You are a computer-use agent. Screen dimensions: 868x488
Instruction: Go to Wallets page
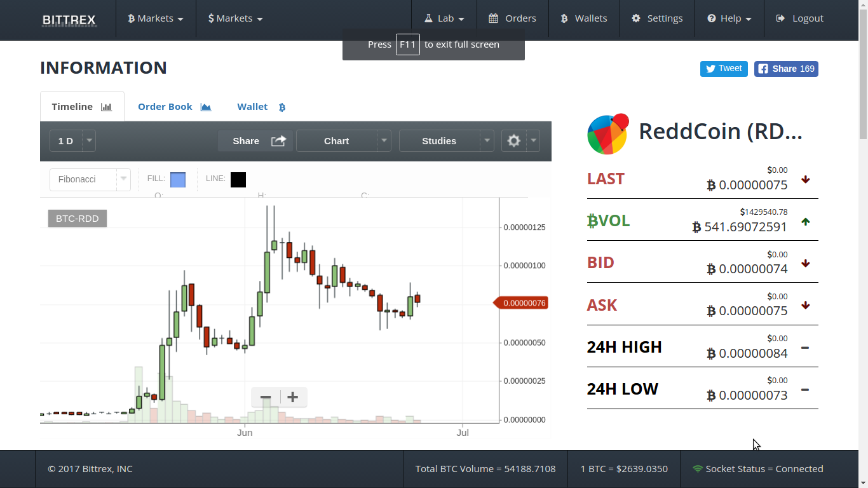click(584, 18)
